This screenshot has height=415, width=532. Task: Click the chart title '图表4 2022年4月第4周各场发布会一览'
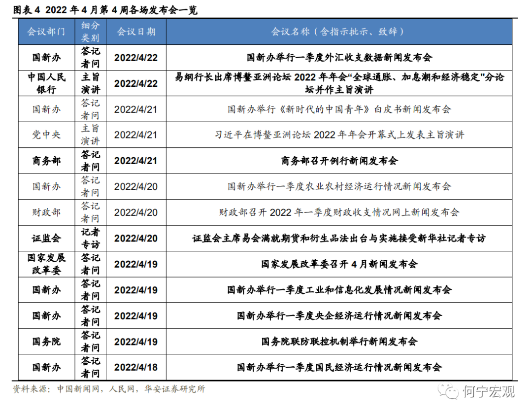pos(105,10)
